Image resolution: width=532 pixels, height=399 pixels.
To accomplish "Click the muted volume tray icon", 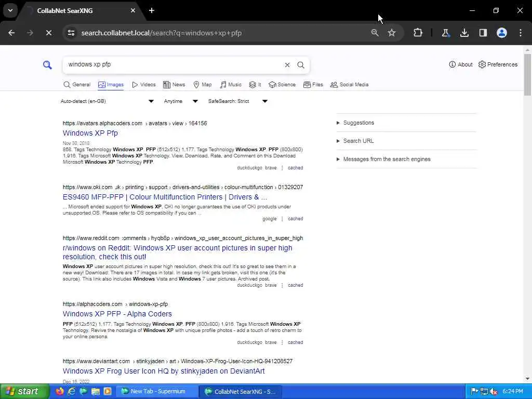I will coord(494,392).
